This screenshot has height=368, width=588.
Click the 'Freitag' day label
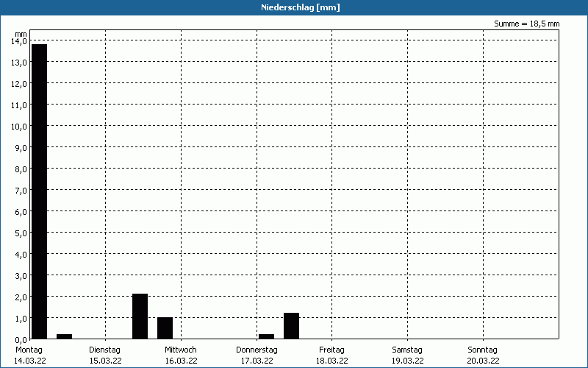coord(332,350)
